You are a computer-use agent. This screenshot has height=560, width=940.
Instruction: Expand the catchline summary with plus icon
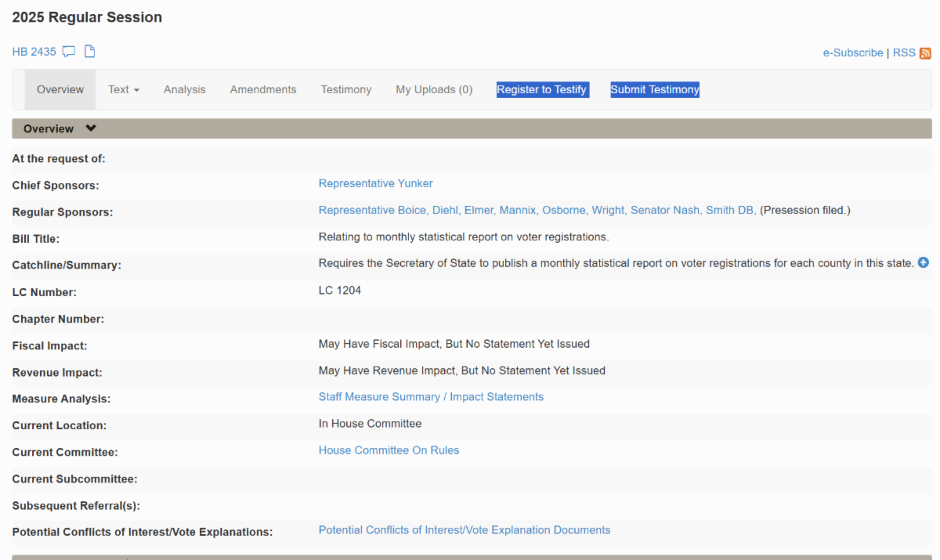point(923,263)
